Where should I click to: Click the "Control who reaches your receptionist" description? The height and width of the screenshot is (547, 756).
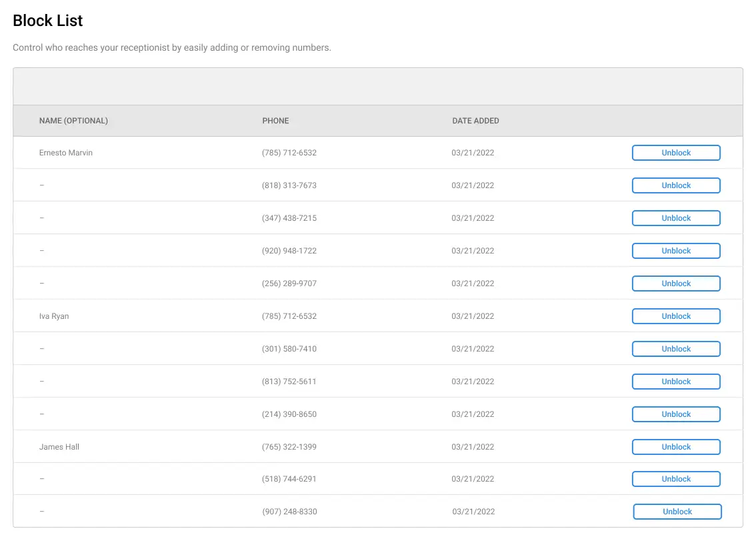point(171,48)
